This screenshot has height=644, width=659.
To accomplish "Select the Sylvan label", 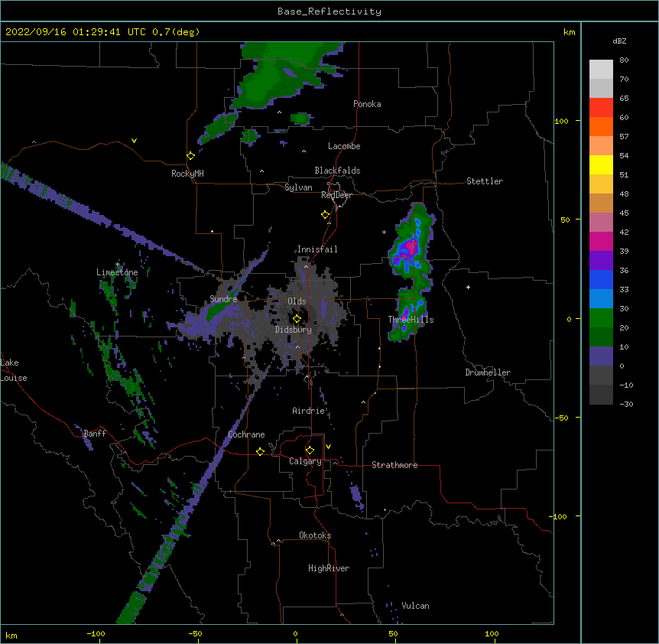I will point(298,187).
